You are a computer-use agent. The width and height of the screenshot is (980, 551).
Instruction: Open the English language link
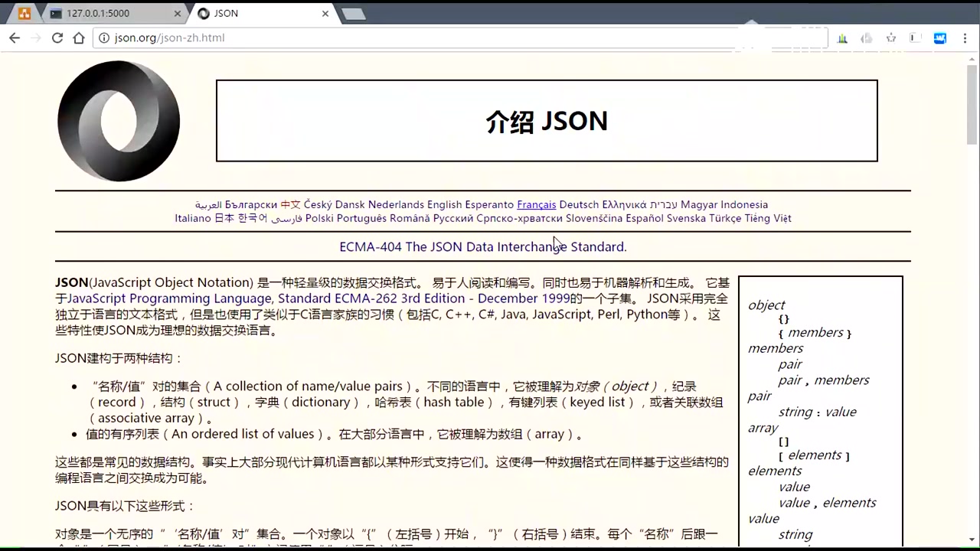tap(445, 204)
